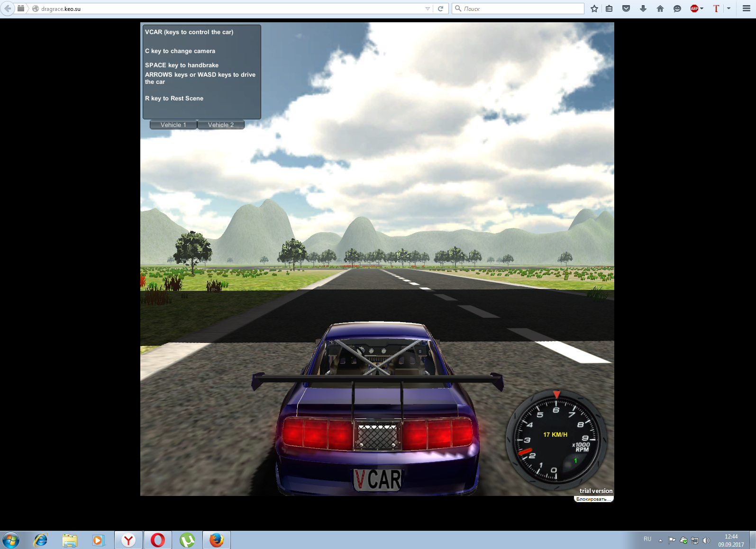
Task: Open the URL history dropdown arrow
Action: [x=428, y=9]
